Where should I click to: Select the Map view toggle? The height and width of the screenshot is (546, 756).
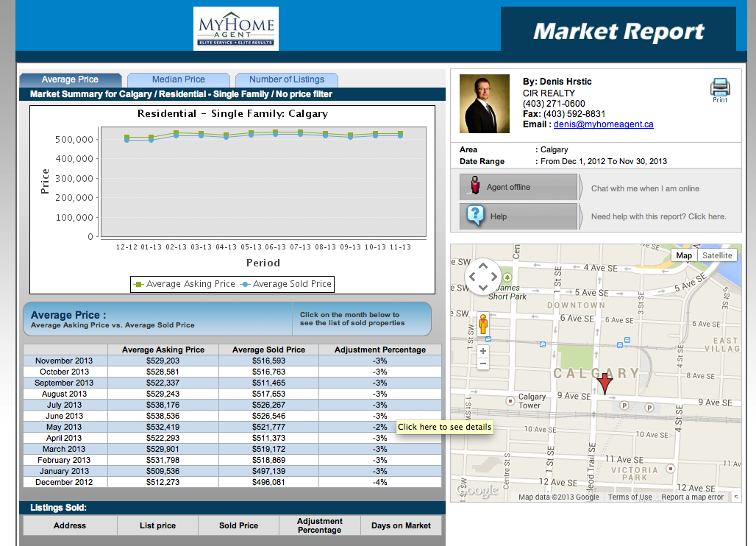pos(684,255)
